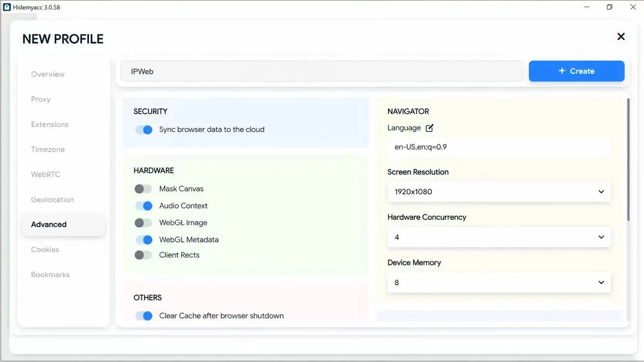
Task: Open the Cookies tab
Action: [45, 250]
